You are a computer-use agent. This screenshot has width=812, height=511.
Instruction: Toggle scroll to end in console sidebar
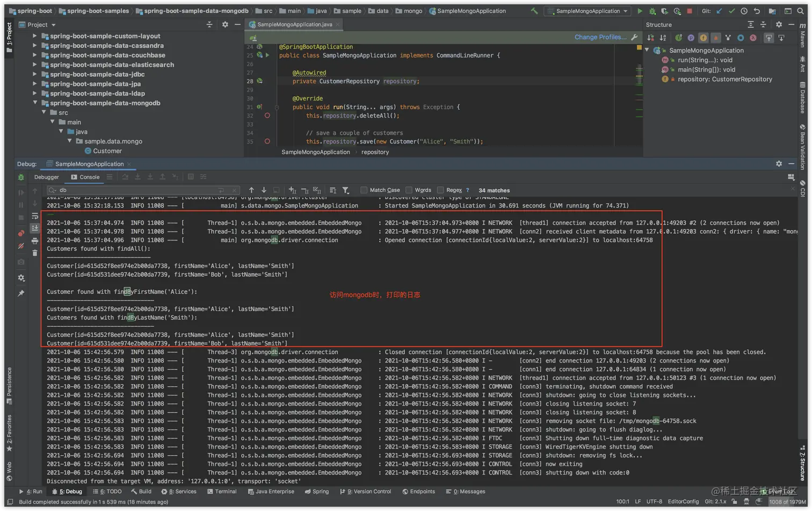coord(35,228)
